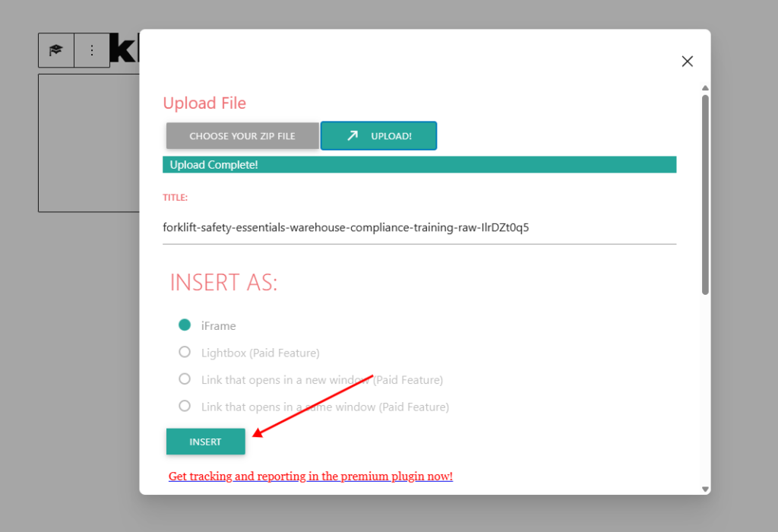The width and height of the screenshot is (778, 532).
Task: Choose Link that opens in a new window
Action: pos(185,378)
